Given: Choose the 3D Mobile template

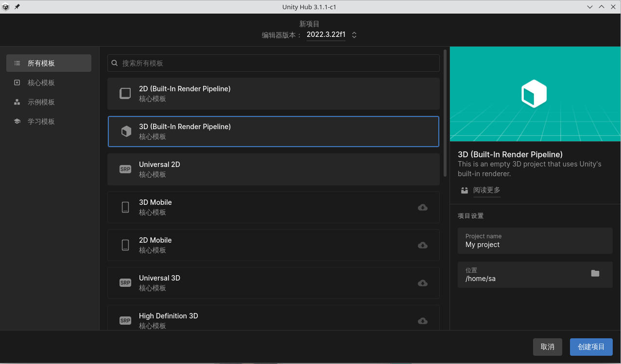Looking at the screenshot, I should 274,207.
